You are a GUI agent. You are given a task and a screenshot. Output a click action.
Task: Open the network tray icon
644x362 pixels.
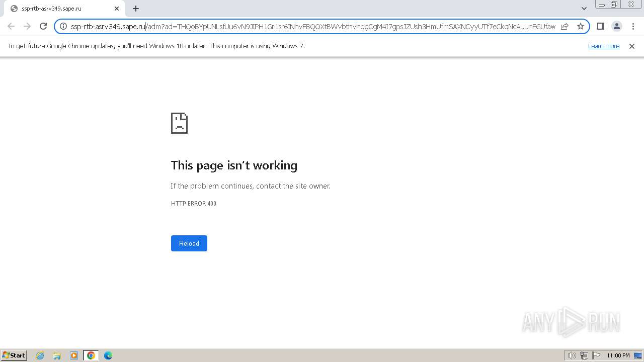point(584,355)
